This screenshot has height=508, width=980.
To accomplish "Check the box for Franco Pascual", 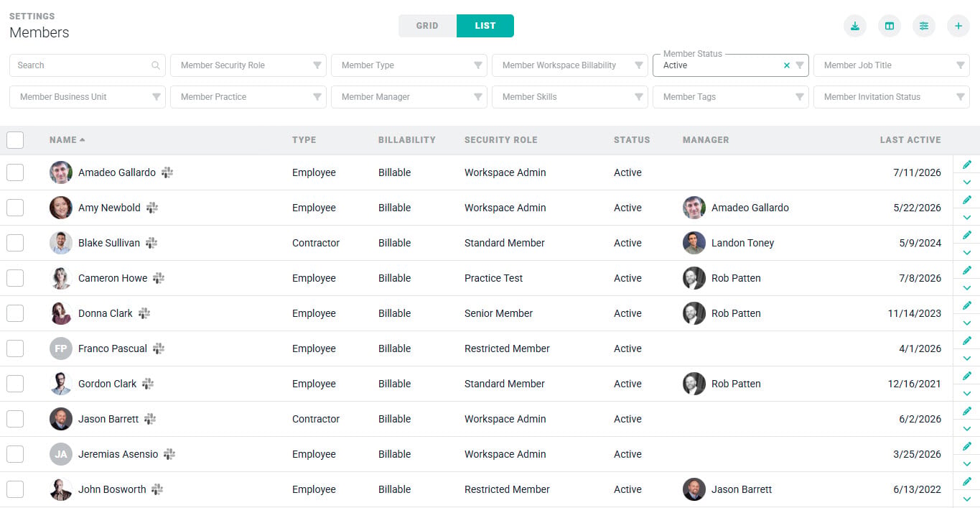I will [15, 348].
